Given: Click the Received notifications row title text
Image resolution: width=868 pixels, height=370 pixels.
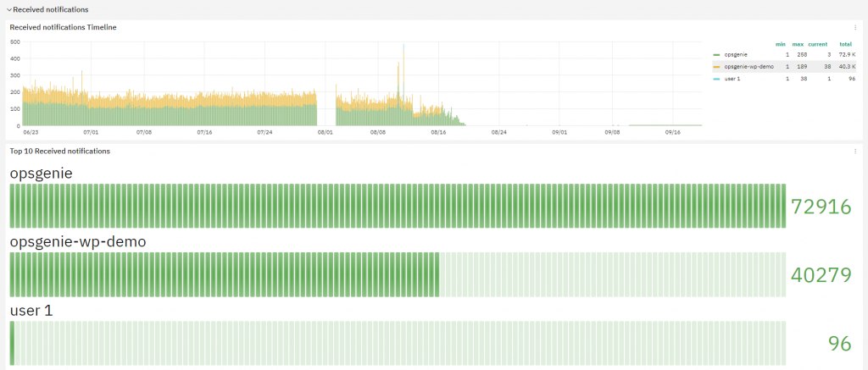Looking at the screenshot, I should pos(50,10).
